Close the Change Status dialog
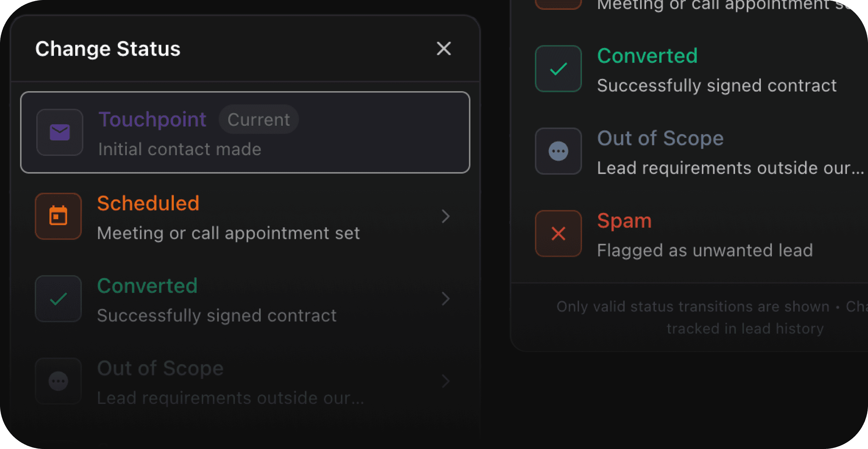Screen dimensions: 868x449 [443, 48]
